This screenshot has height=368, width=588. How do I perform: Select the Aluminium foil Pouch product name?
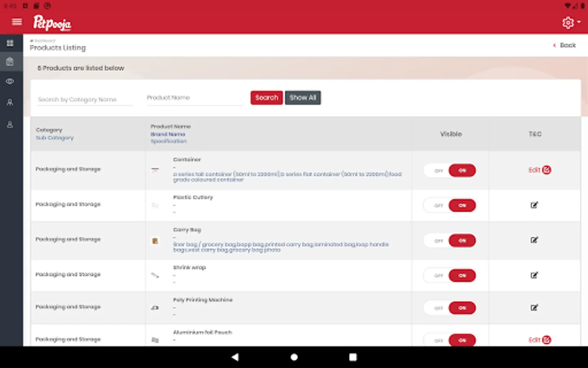[x=203, y=332]
